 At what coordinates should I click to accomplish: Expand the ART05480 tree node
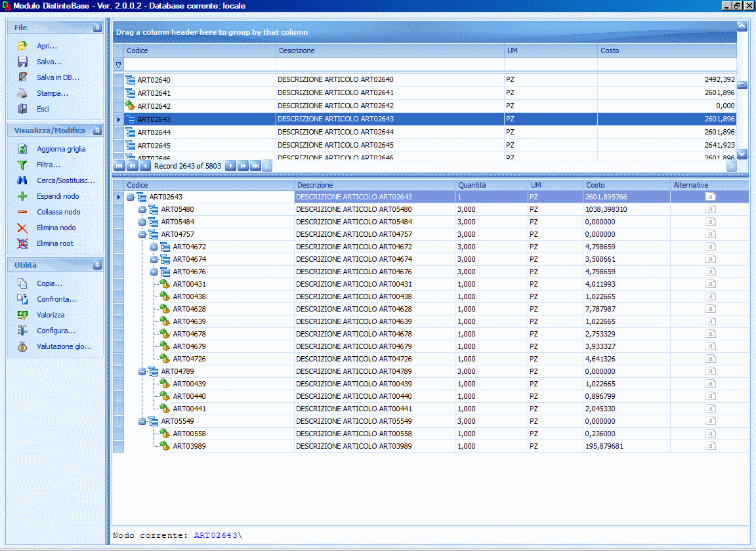click(x=142, y=209)
